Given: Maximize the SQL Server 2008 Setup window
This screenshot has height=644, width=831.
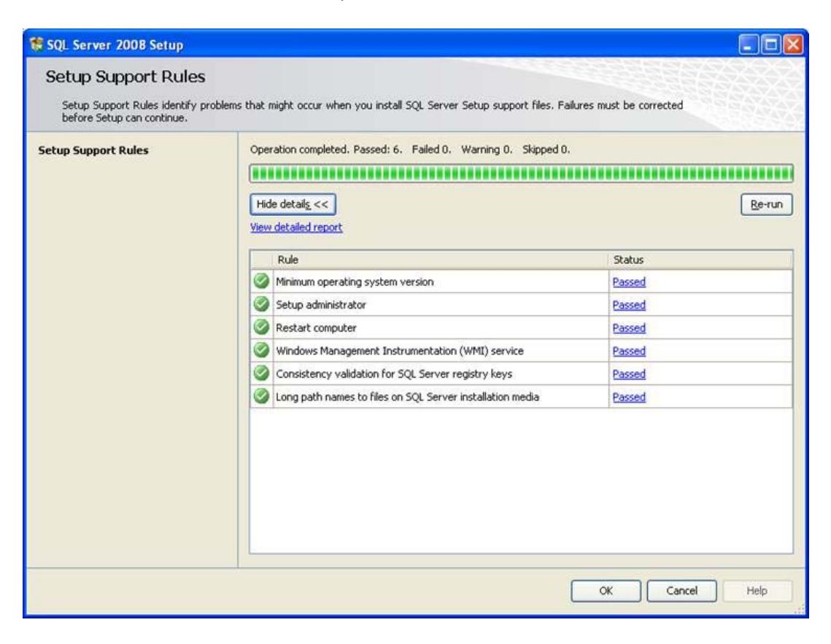Looking at the screenshot, I should coord(770,45).
